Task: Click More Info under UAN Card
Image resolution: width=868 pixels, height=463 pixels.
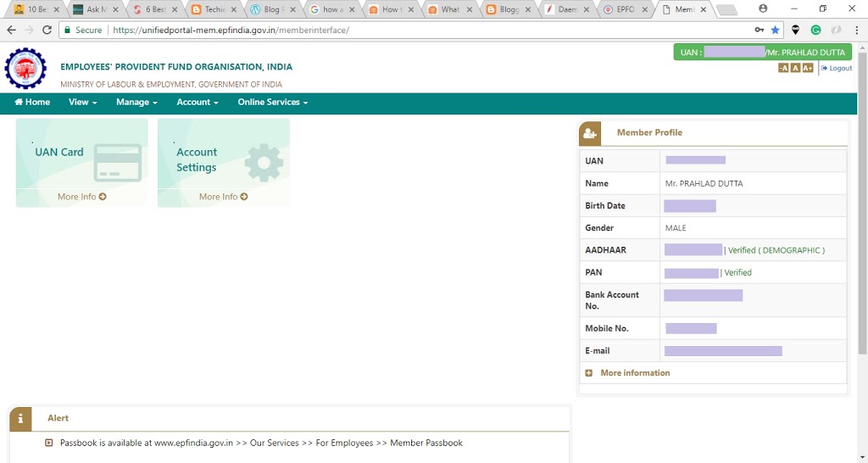Action: pos(82,197)
